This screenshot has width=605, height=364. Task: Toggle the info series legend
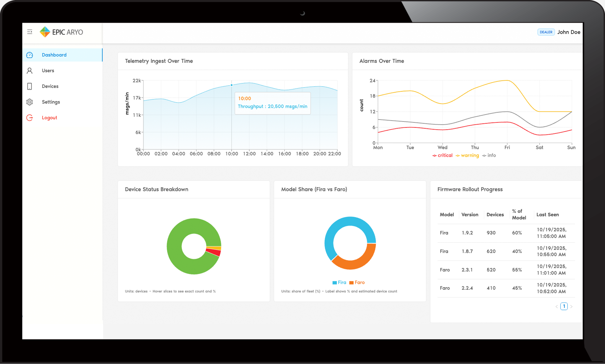(x=489, y=155)
